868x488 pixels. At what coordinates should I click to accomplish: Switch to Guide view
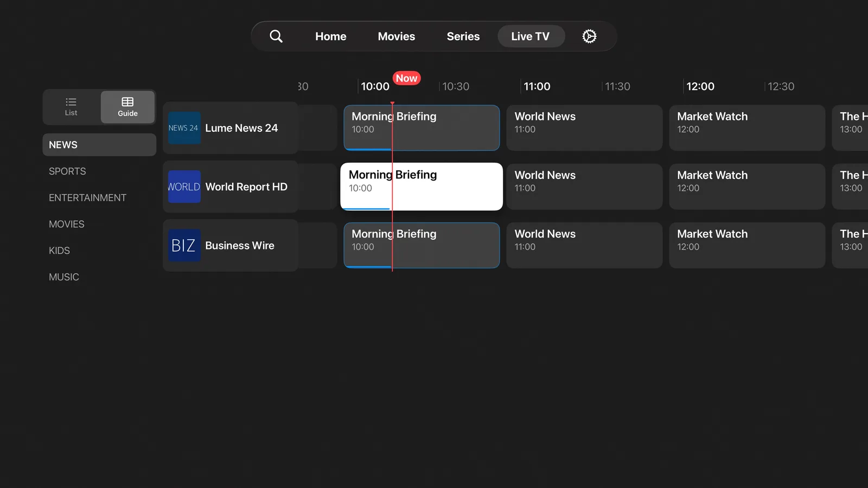pyautogui.click(x=127, y=107)
